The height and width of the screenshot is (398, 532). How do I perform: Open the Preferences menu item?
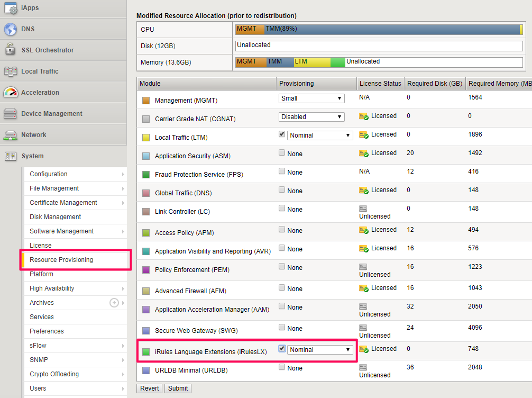click(x=75, y=331)
